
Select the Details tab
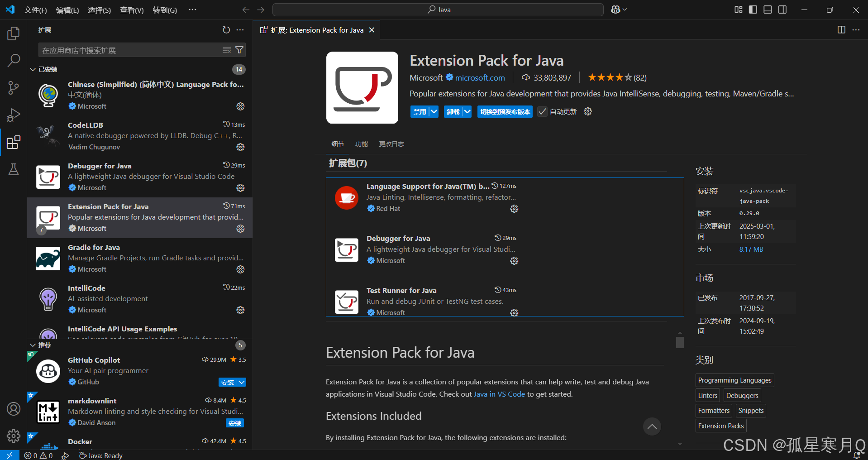pos(338,144)
